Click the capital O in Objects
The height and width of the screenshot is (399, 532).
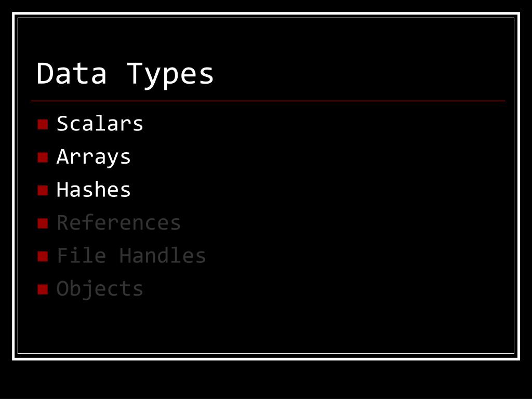[x=62, y=288]
